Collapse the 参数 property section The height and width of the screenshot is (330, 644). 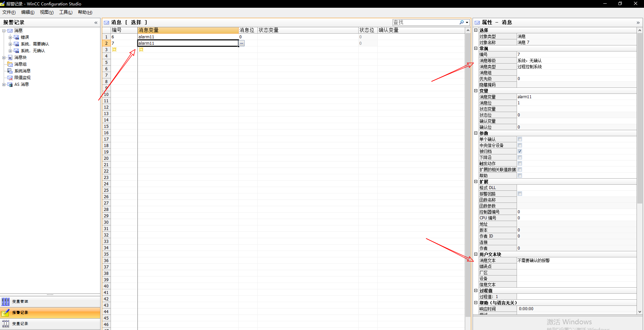point(476,133)
